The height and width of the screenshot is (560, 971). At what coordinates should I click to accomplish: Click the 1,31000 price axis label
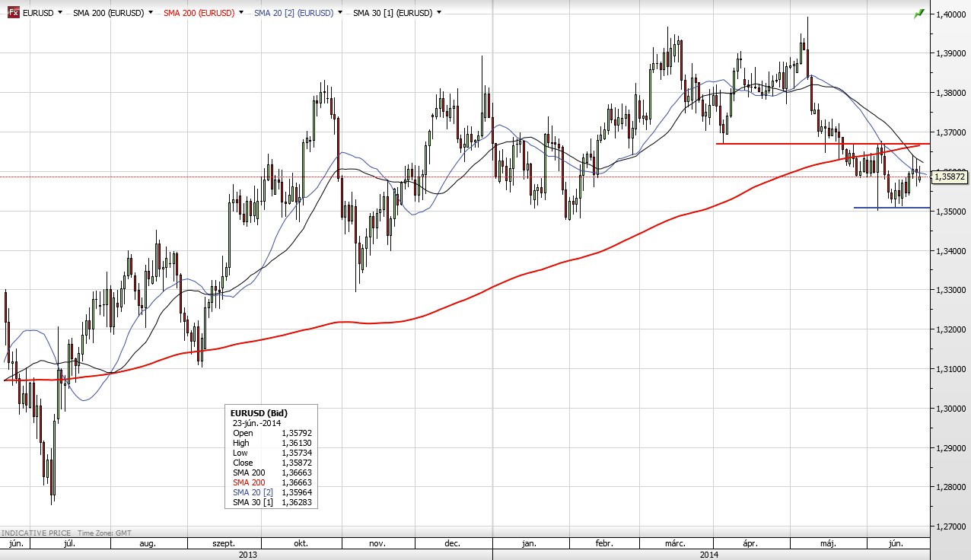952,369
